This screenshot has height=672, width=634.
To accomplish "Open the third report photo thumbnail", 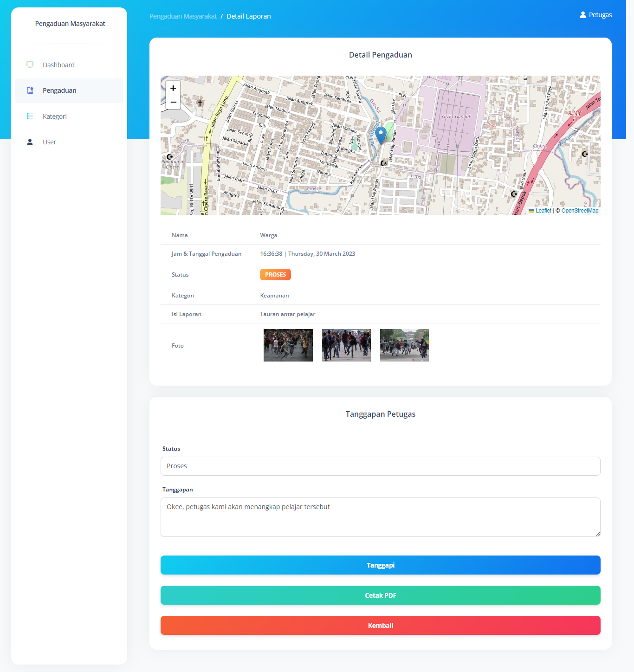I will [x=404, y=345].
